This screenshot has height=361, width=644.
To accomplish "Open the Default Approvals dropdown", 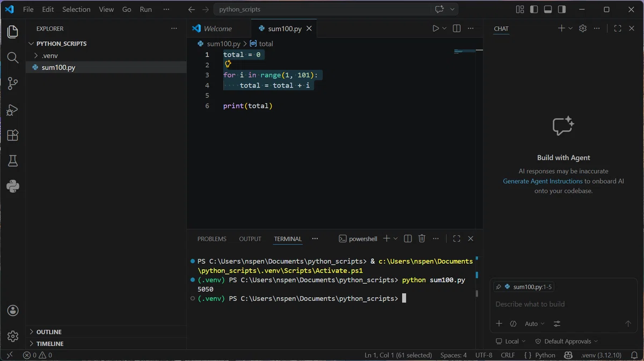I will (x=567, y=341).
